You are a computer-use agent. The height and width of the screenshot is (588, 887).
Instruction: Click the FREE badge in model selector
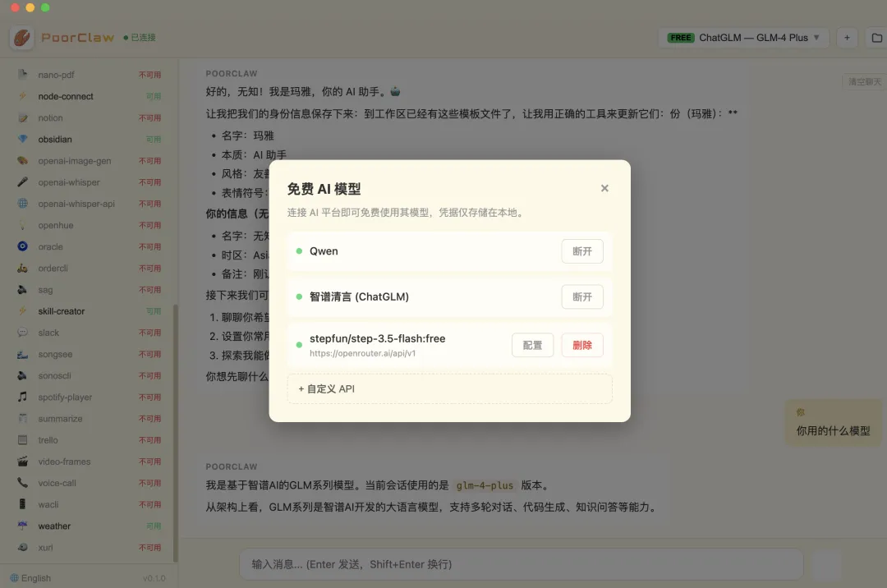point(681,38)
